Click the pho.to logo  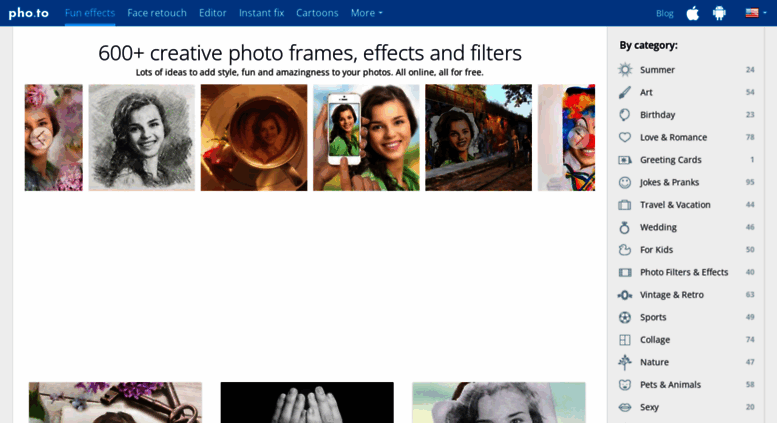click(x=29, y=13)
